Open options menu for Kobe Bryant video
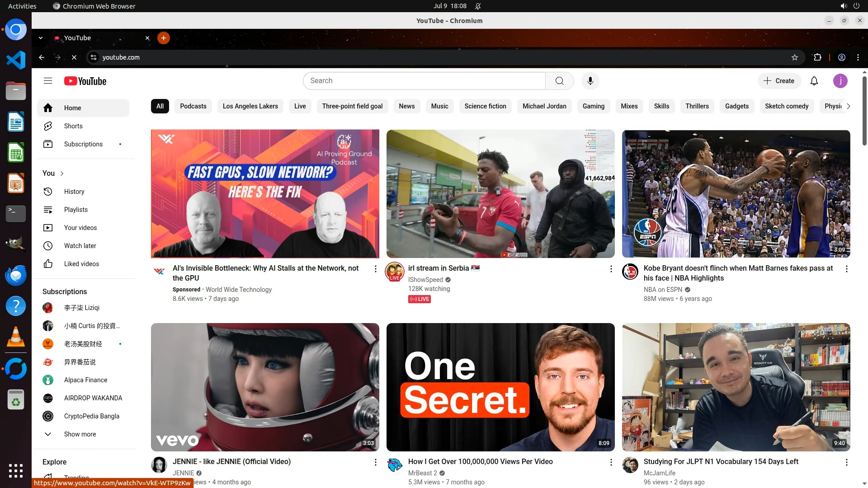The width and height of the screenshot is (868, 488). point(846,269)
